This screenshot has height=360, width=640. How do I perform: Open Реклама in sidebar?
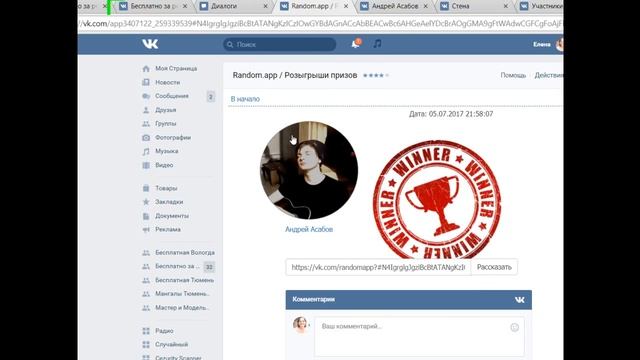(x=168, y=230)
